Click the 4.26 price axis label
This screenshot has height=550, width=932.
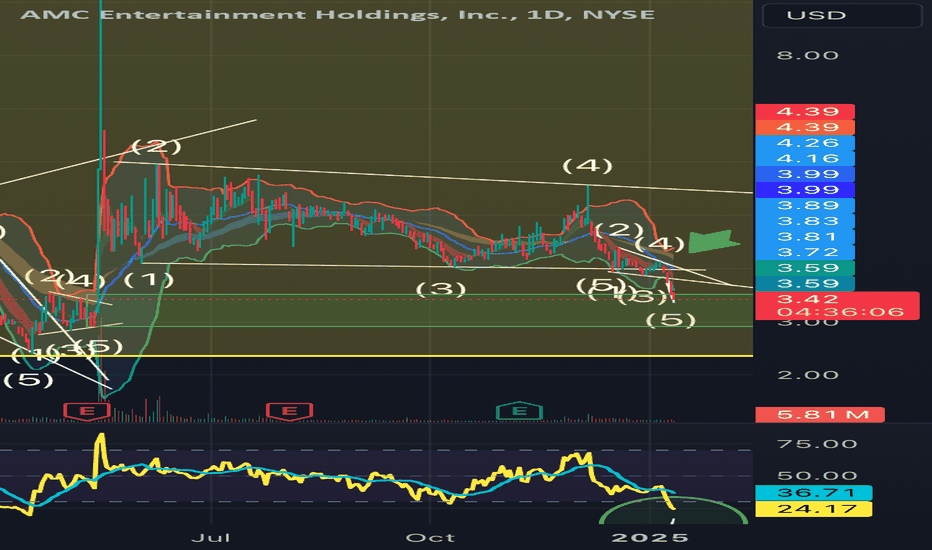805,143
